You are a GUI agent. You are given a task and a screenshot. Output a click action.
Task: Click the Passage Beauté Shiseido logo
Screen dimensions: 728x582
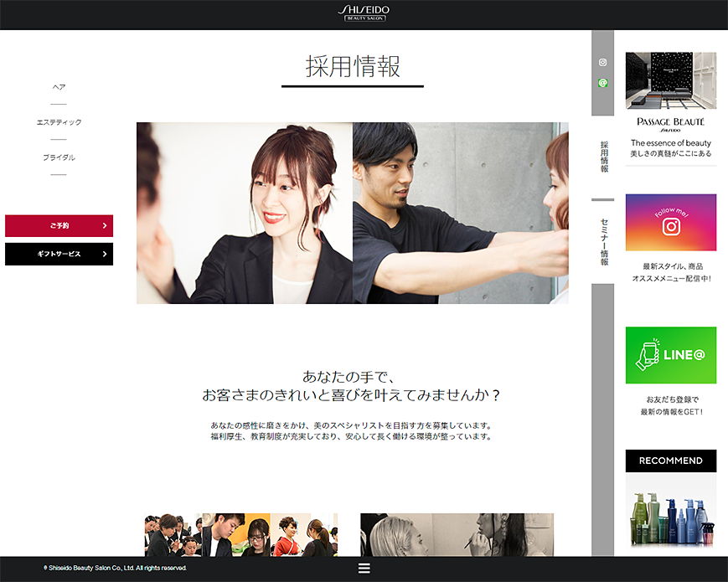point(670,122)
